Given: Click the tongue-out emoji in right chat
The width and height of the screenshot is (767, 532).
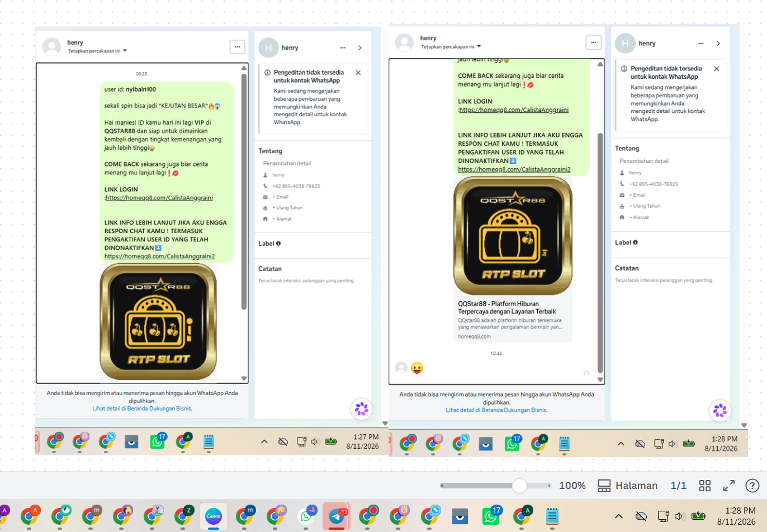Looking at the screenshot, I should 416,368.
